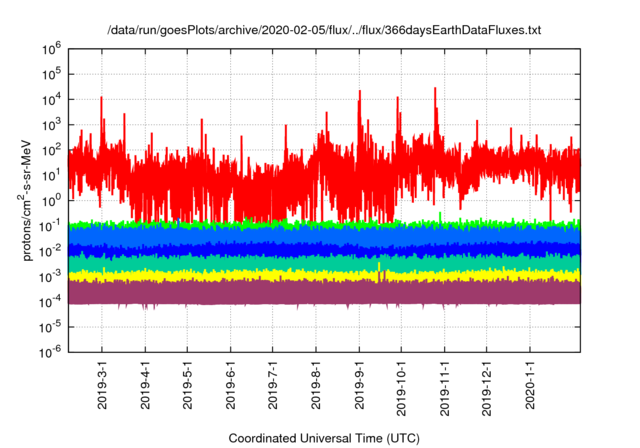Click the 10^0 y-axis tick label

tap(51, 201)
